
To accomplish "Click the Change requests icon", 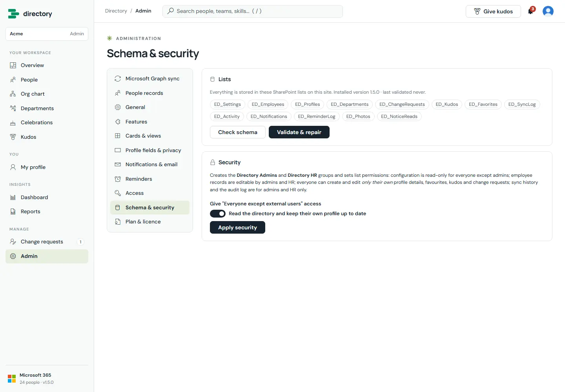I will click(13, 241).
